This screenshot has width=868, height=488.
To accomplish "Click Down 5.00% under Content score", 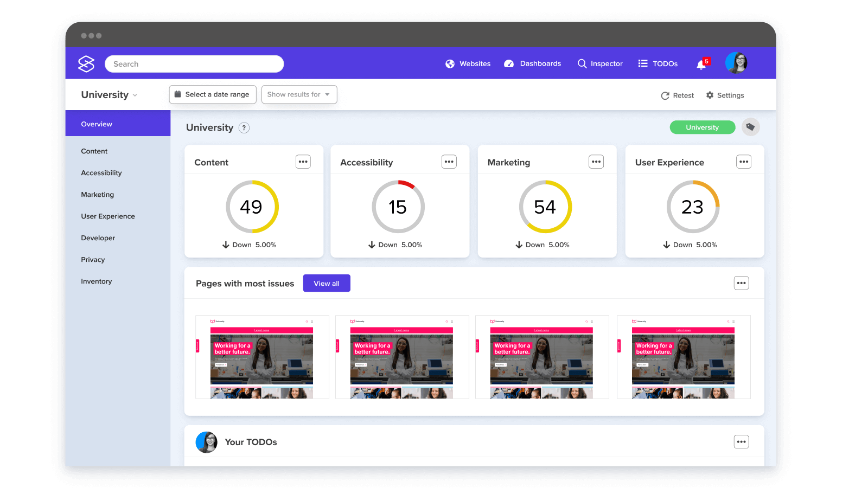I will (250, 245).
